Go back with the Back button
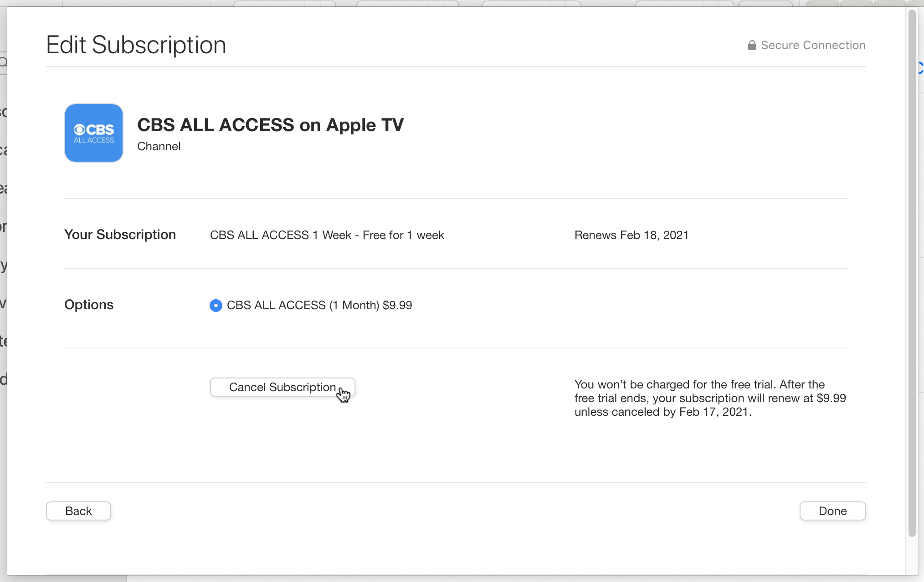The height and width of the screenshot is (582, 924). (x=78, y=511)
